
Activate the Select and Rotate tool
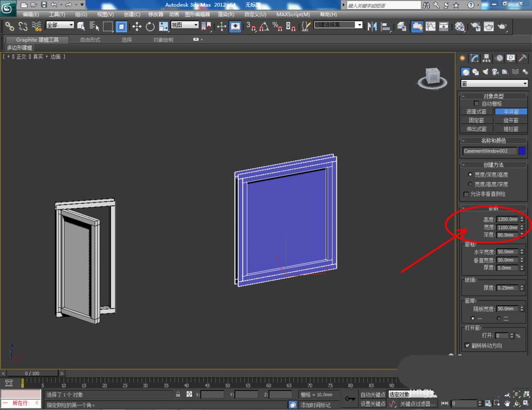click(x=150, y=26)
